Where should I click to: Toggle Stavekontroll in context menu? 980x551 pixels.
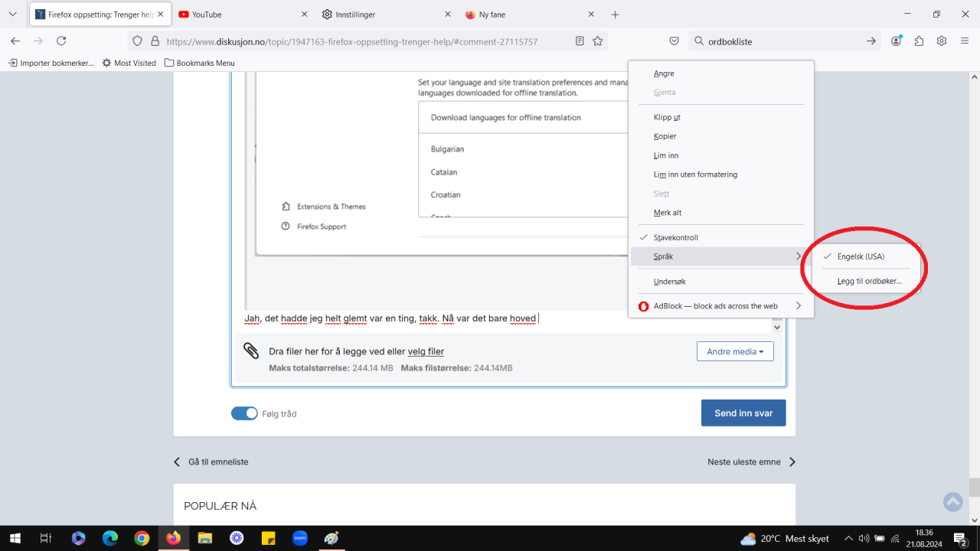(675, 238)
